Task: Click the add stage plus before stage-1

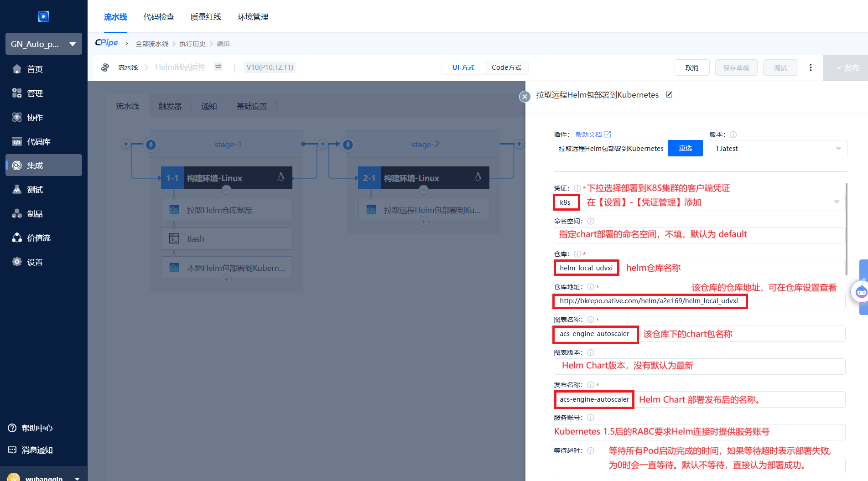Action: coord(126,144)
